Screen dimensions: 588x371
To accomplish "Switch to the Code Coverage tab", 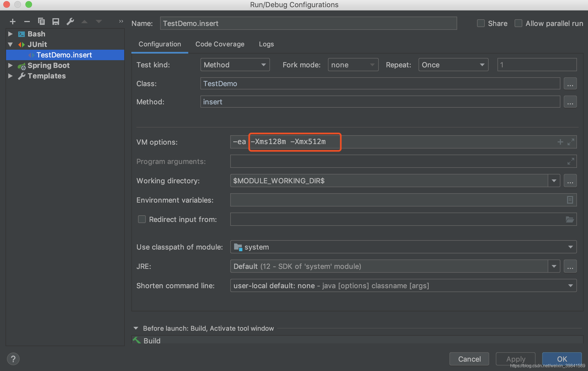I will tap(219, 44).
